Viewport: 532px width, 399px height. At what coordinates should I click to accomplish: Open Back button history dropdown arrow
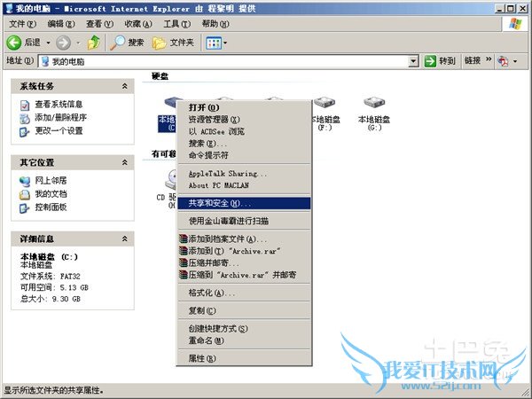(x=48, y=43)
